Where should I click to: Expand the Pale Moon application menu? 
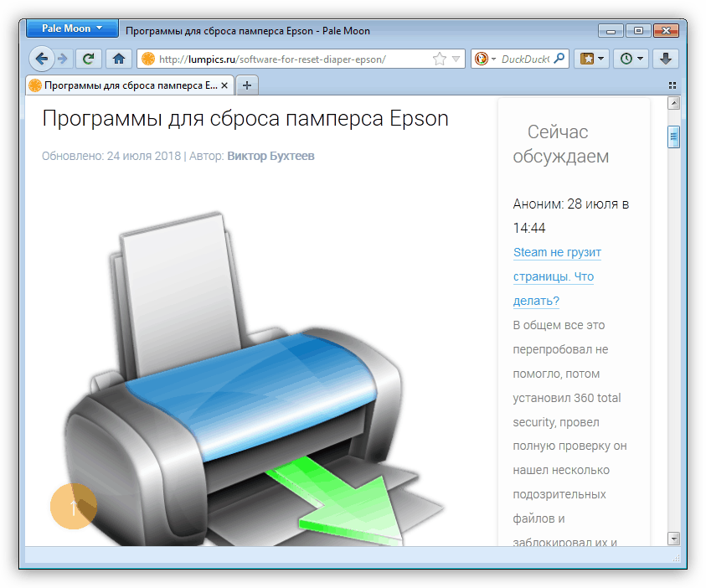click(73, 28)
